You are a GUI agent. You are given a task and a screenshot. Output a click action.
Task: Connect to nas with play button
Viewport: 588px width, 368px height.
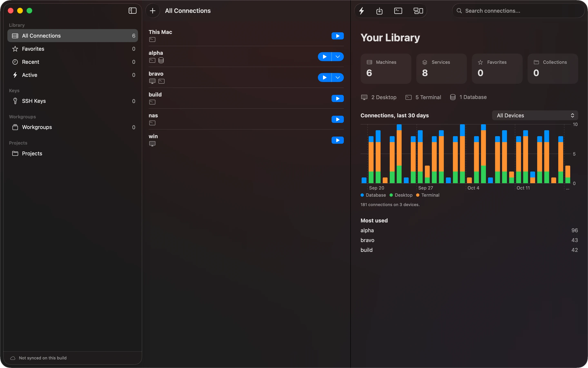click(x=338, y=119)
